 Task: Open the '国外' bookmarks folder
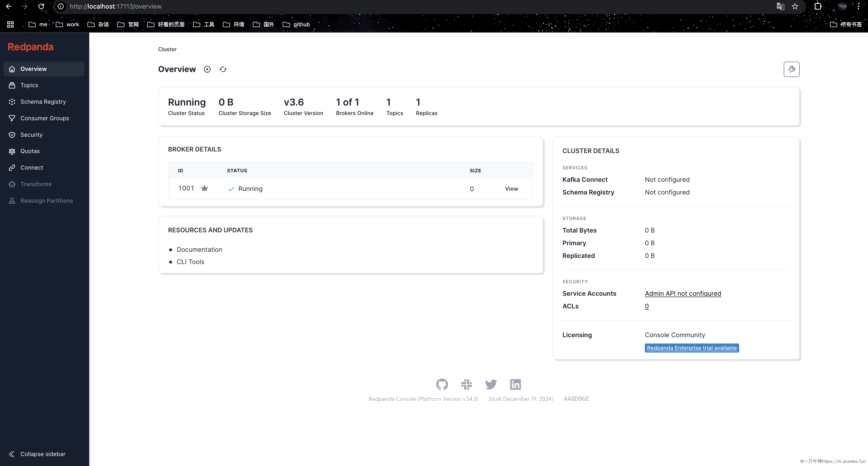pos(263,24)
